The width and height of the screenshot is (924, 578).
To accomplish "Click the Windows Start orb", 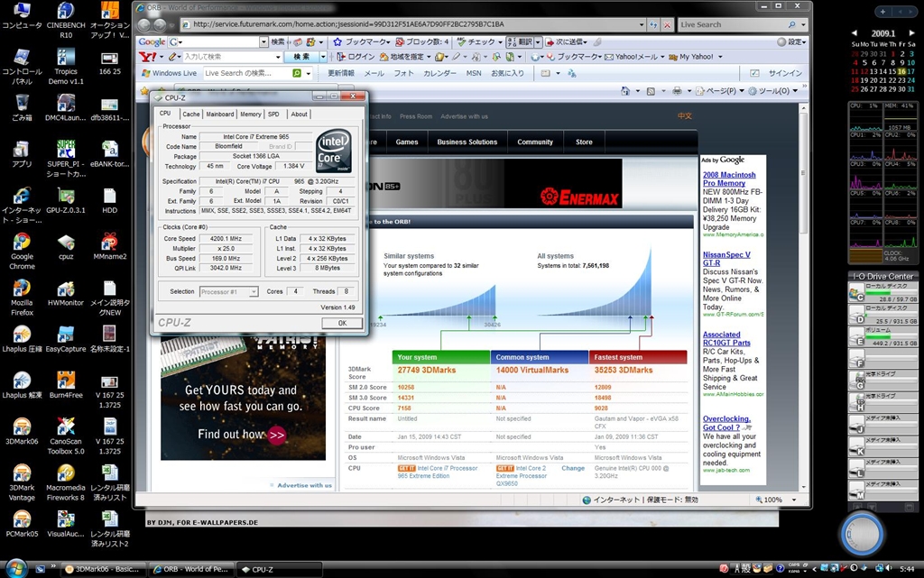I will (x=15, y=567).
